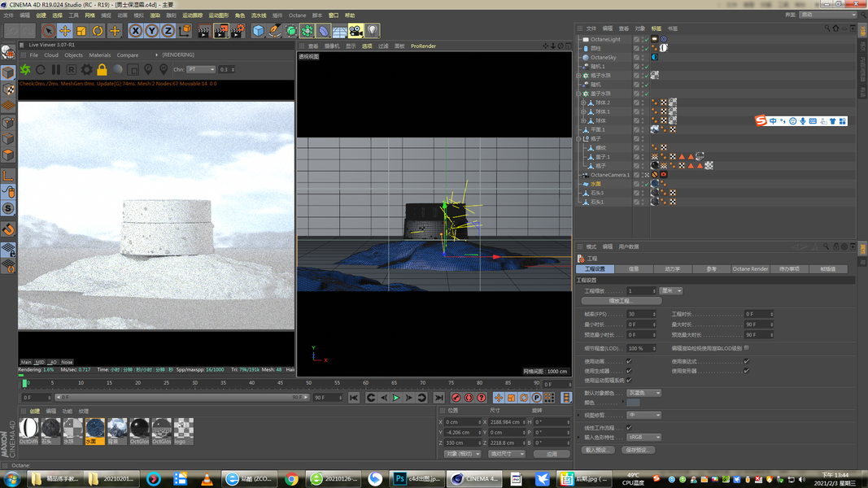Render the active view with the clapperboard icon

tap(203, 31)
